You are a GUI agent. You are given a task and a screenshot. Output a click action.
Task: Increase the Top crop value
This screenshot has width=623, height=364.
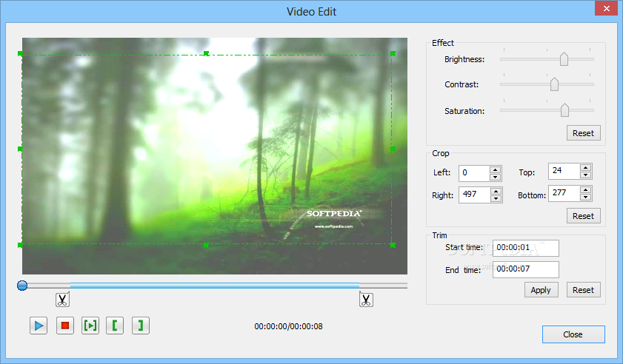585,167
